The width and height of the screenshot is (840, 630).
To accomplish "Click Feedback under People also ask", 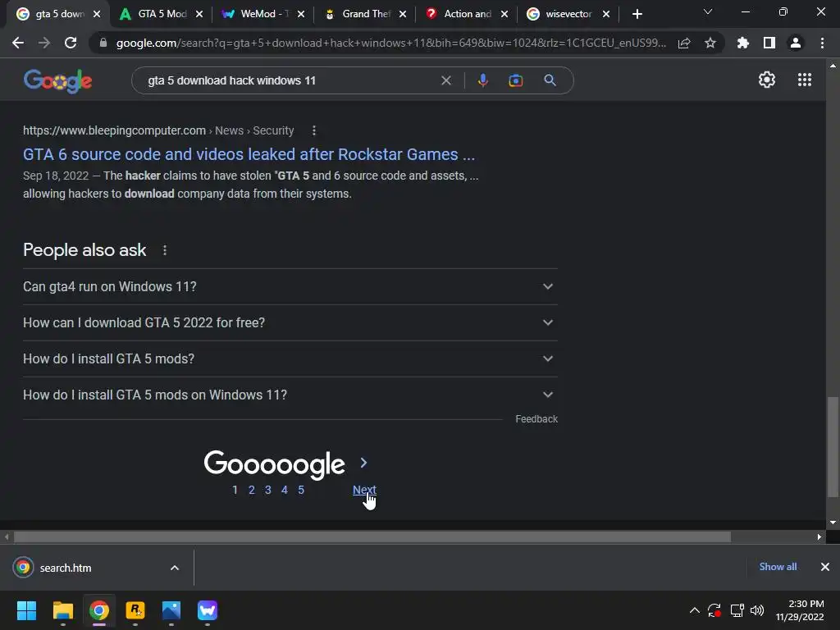I will pyautogui.click(x=536, y=419).
